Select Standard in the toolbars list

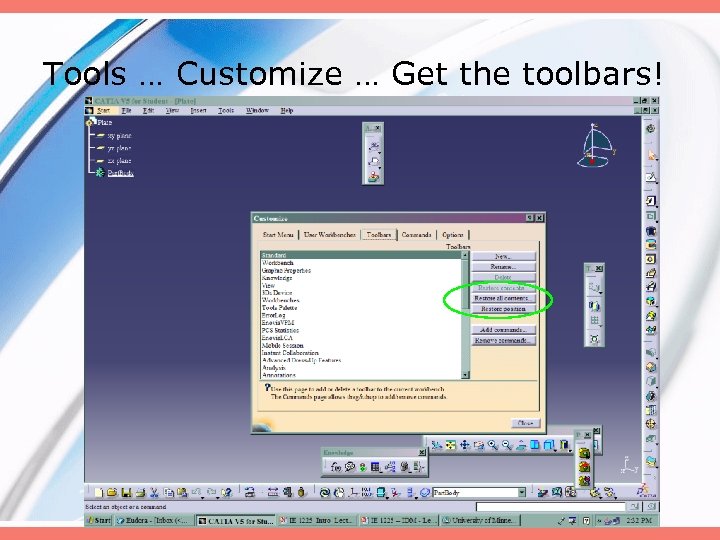(x=360, y=255)
